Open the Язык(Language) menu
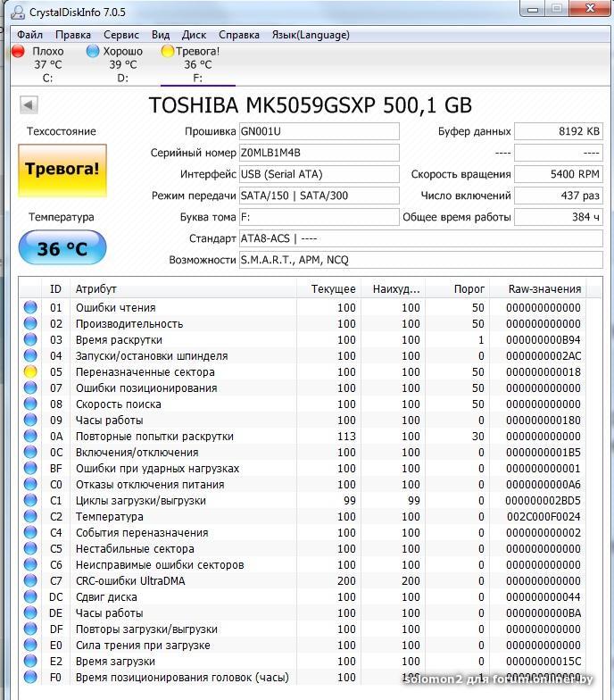The width and height of the screenshot is (614, 700). point(311,35)
